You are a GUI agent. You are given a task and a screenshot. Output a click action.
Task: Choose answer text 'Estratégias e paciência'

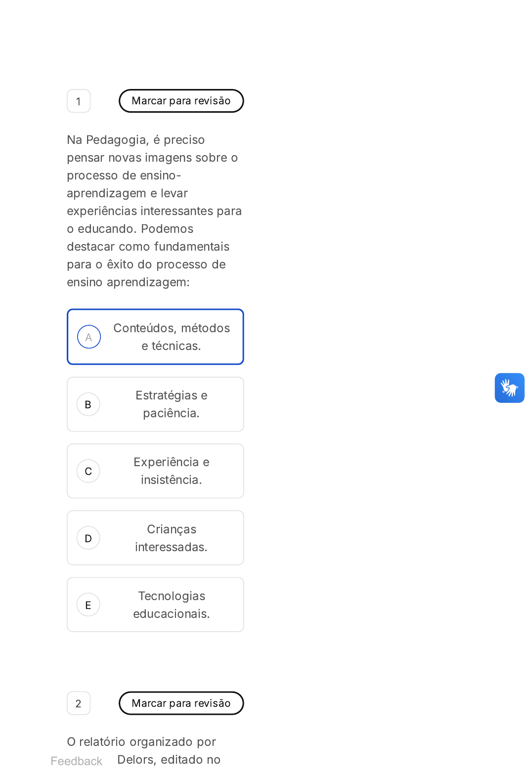tap(172, 404)
